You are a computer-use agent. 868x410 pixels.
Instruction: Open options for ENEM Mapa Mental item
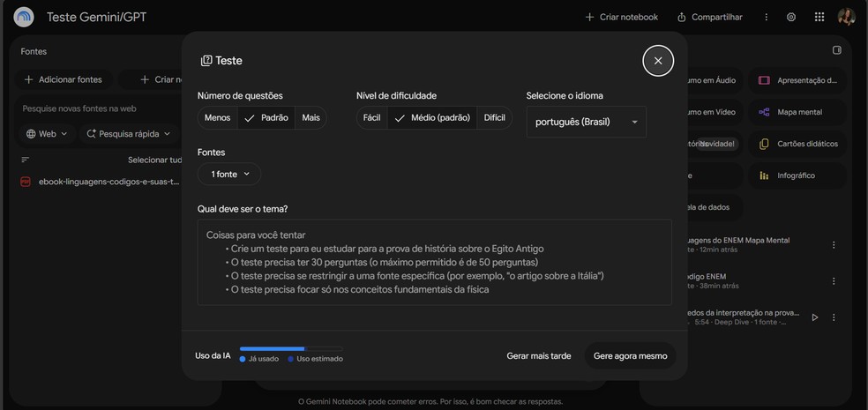(x=834, y=244)
